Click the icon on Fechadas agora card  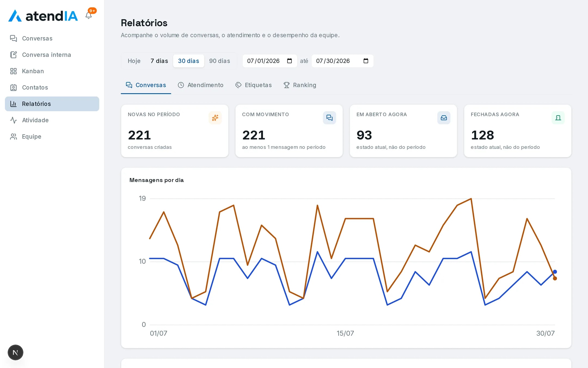pyautogui.click(x=558, y=118)
